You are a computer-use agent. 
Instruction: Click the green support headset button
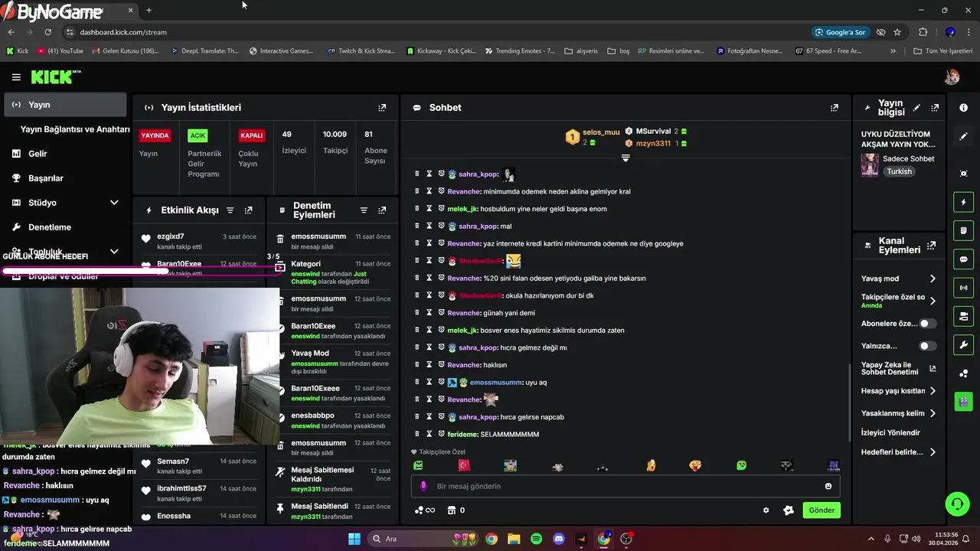pyautogui.click(x=957, y=504)
